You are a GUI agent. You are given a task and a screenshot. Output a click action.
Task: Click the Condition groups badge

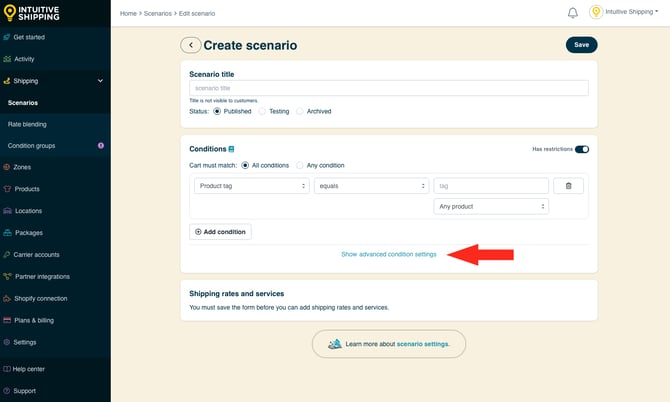pyautogui.click(x=101, y=146)
